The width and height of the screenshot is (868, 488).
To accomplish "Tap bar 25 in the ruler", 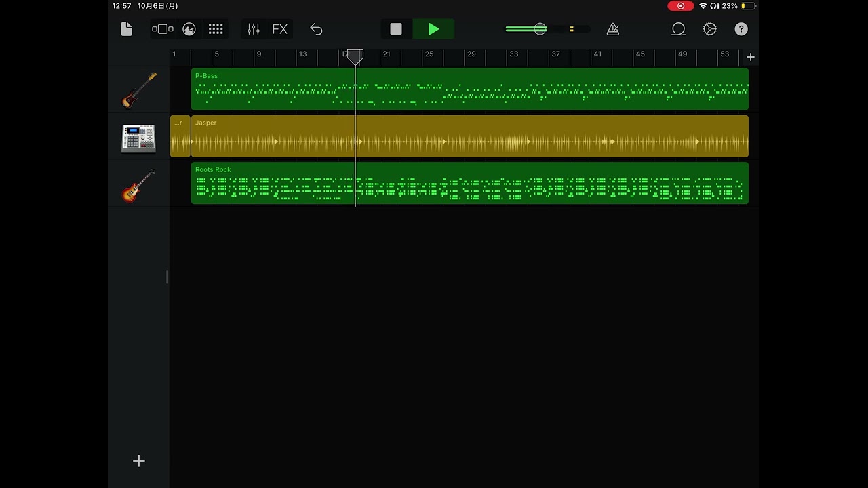I will tap(429, 54).
